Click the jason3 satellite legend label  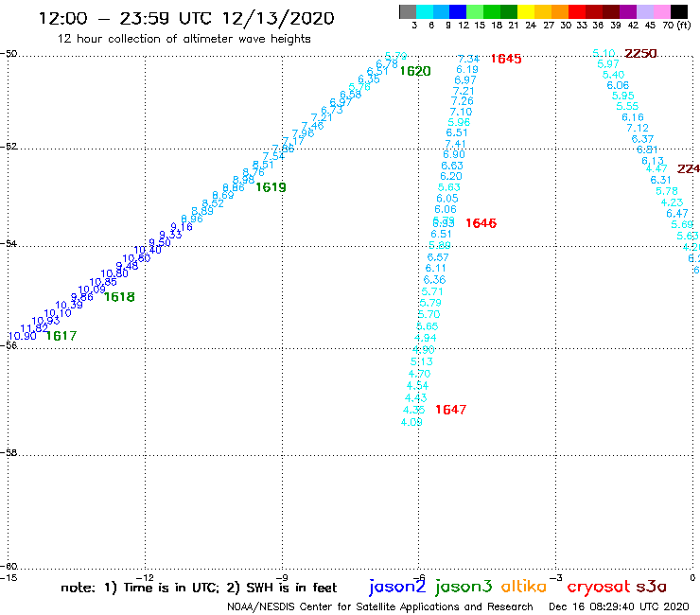tap(464, 587)
